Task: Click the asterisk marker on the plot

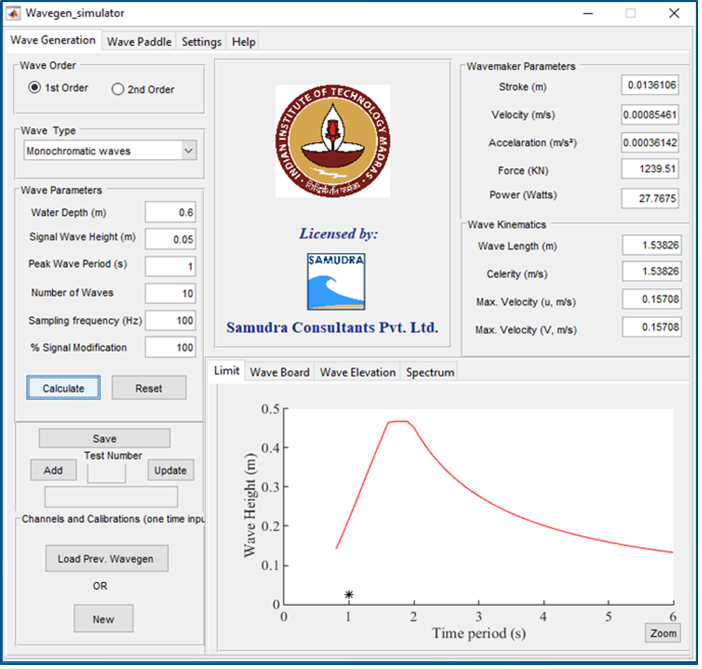Action: tap(349, 594)
